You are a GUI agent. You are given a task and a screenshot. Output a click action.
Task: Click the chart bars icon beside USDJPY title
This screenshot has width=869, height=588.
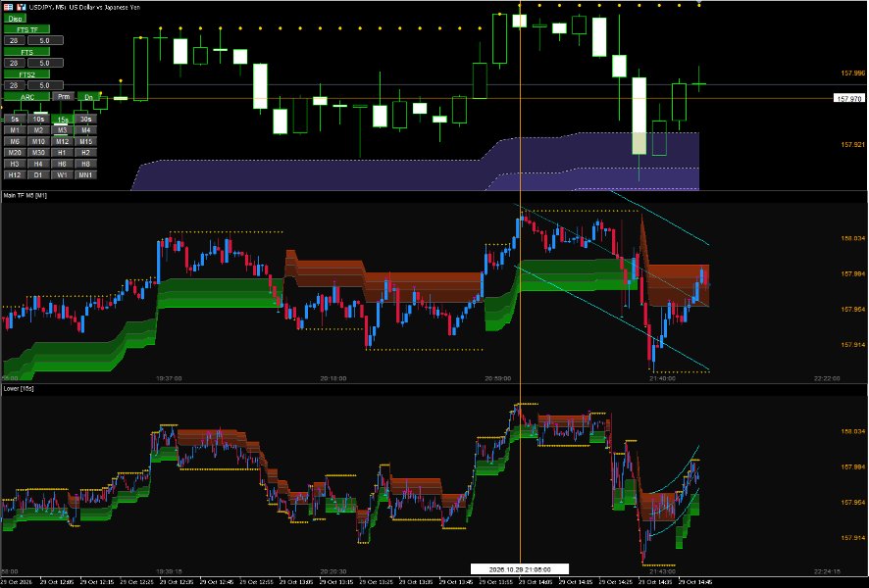21,7
